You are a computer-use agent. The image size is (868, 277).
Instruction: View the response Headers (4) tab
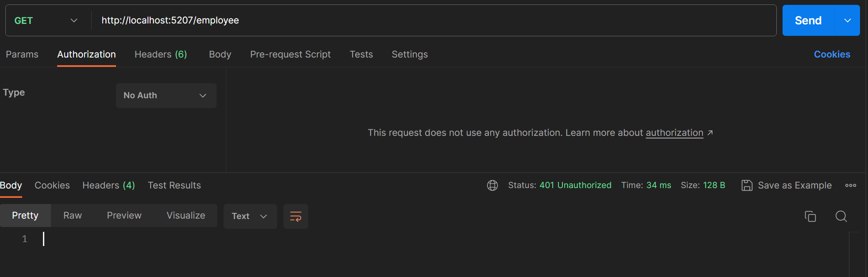pos(108,185)
